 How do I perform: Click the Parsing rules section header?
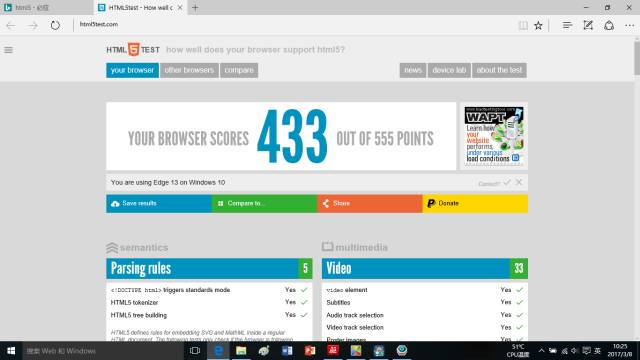click(209, 268)
